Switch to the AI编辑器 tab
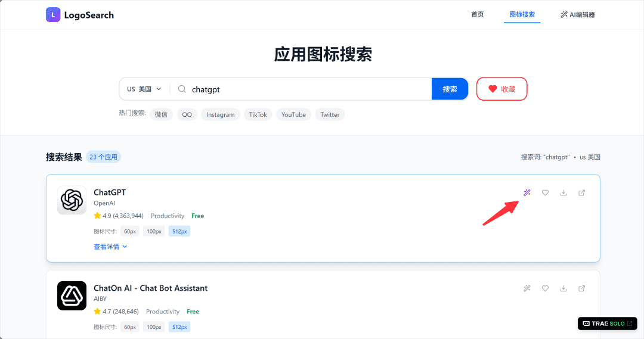This screenshot has width=644, height=339. coord(577,15)
